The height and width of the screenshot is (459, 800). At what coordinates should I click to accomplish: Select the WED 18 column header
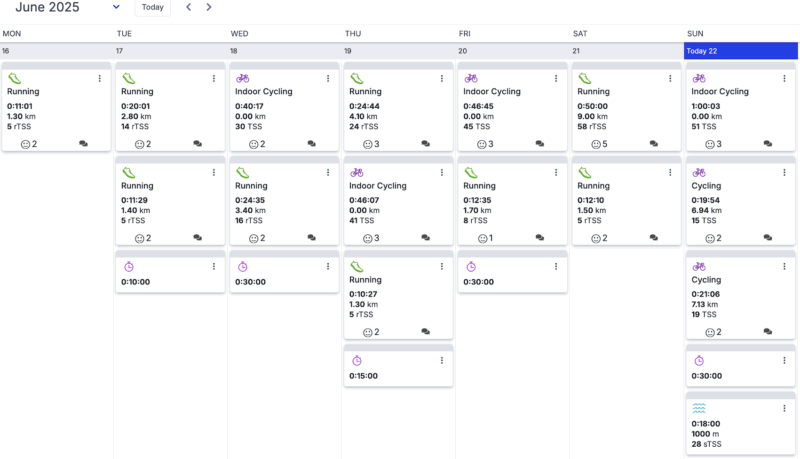[x=285, y=50]
